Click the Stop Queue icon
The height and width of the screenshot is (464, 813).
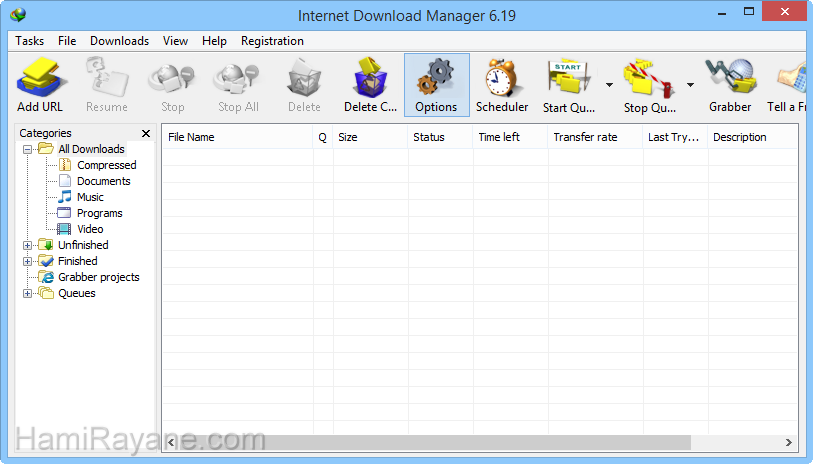(649, 78)
